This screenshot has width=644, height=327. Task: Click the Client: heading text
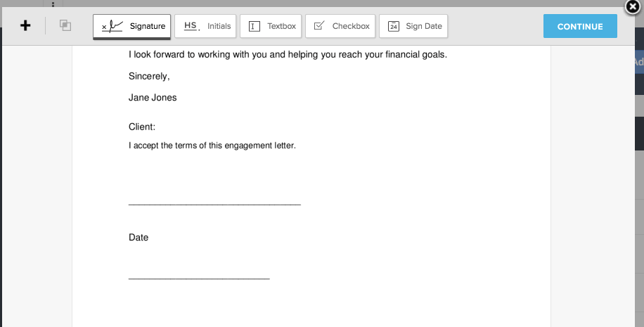click(x=142, y=127)
